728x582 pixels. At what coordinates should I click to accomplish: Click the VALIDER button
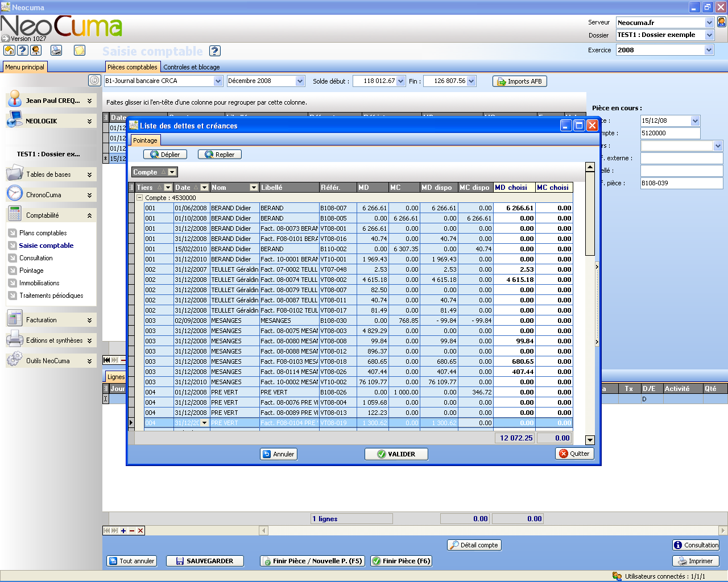[x=396, y=454]
